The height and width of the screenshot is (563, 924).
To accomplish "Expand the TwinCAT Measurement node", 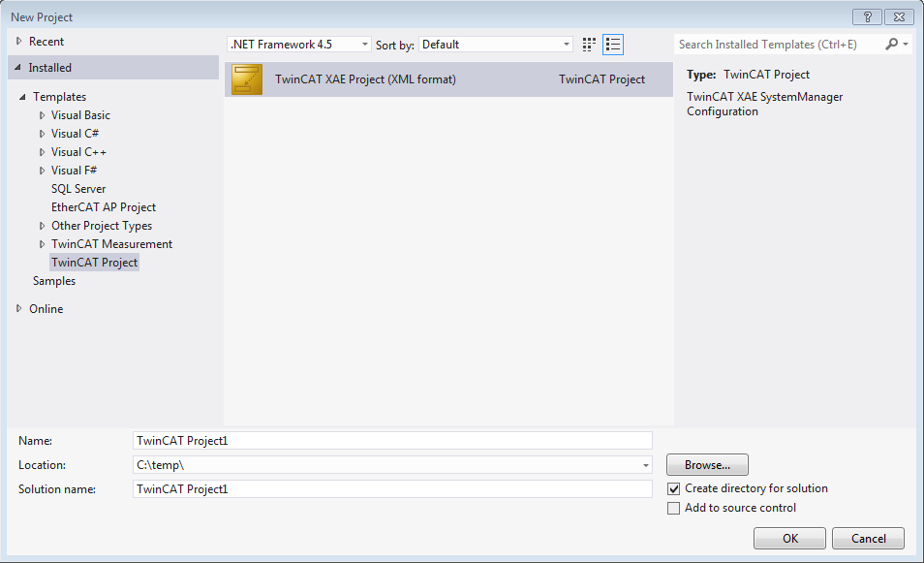I will pos(42,244).
